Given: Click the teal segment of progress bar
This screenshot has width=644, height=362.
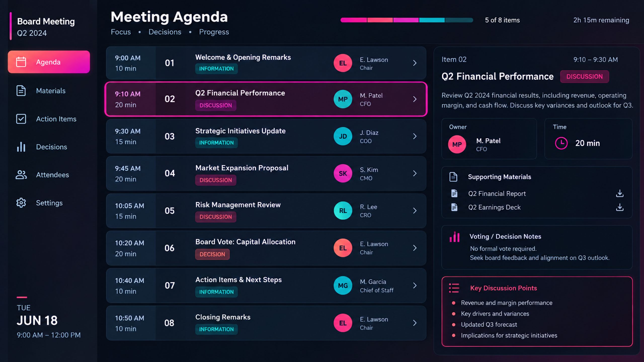Looking at the screenshot, I should (432, 20).
